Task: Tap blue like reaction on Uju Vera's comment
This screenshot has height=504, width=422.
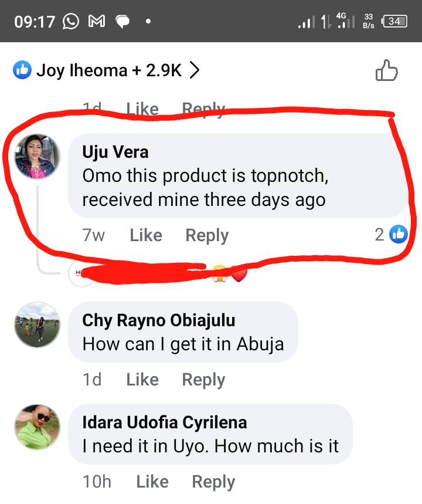Action: pyautogui.click(x=399, y=235)
